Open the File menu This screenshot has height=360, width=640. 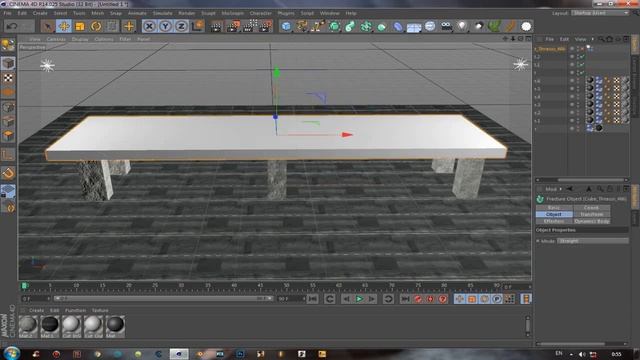7,13
